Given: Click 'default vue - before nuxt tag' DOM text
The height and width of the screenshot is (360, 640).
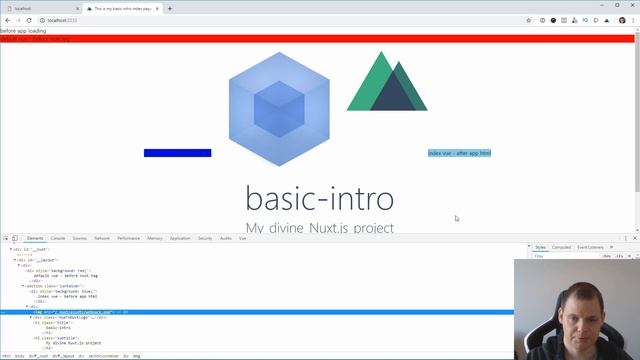Looking at the screenshot, I should click(x=66, y=276).
